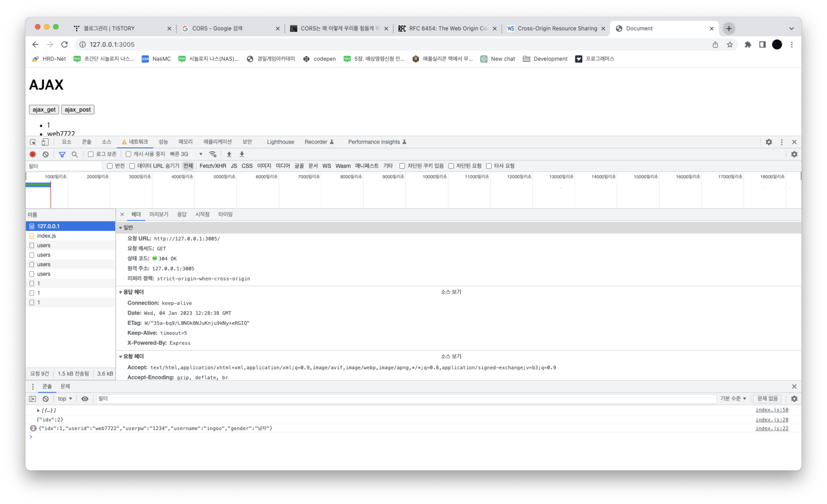This screenshot has height=504, width=827.
Task: Open the Lighthouse panel tab
Action: [280, 142]
